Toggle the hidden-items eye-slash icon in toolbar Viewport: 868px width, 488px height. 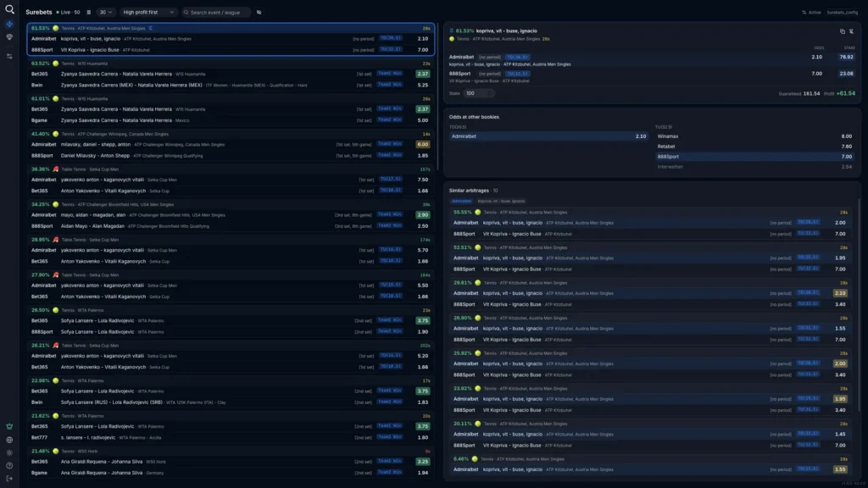click(259, 12)
